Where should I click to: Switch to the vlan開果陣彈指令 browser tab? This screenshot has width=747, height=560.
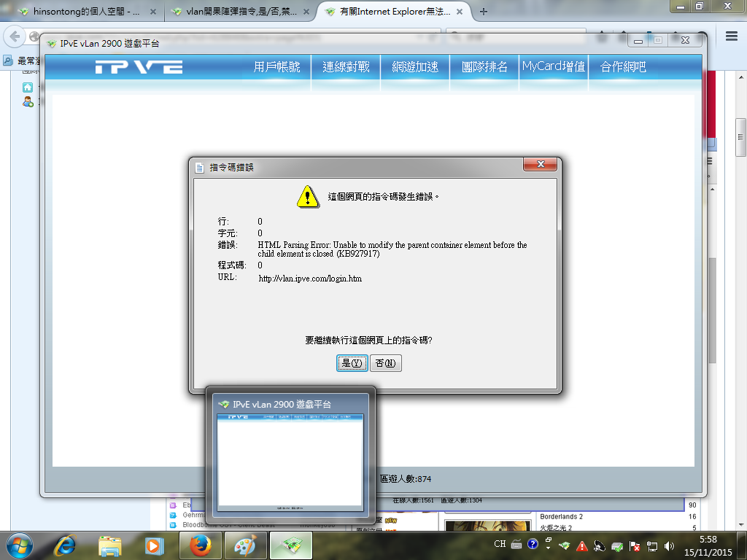(x=241, y=12)
